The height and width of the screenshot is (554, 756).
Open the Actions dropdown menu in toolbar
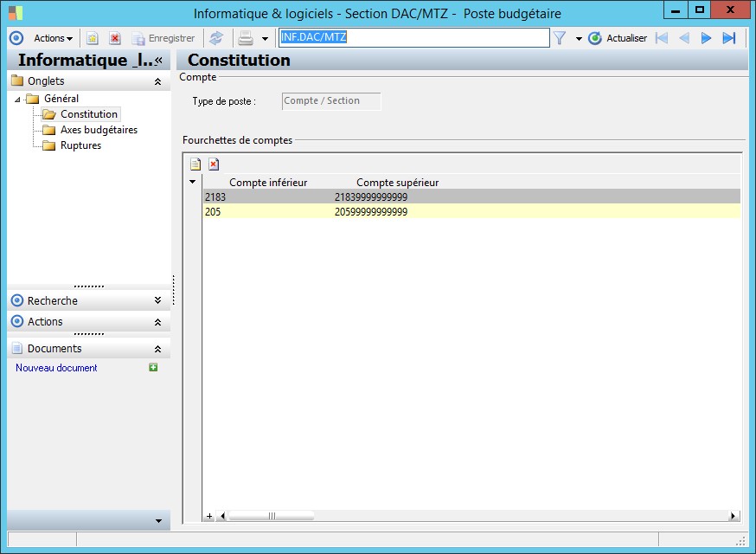(53, 38)
